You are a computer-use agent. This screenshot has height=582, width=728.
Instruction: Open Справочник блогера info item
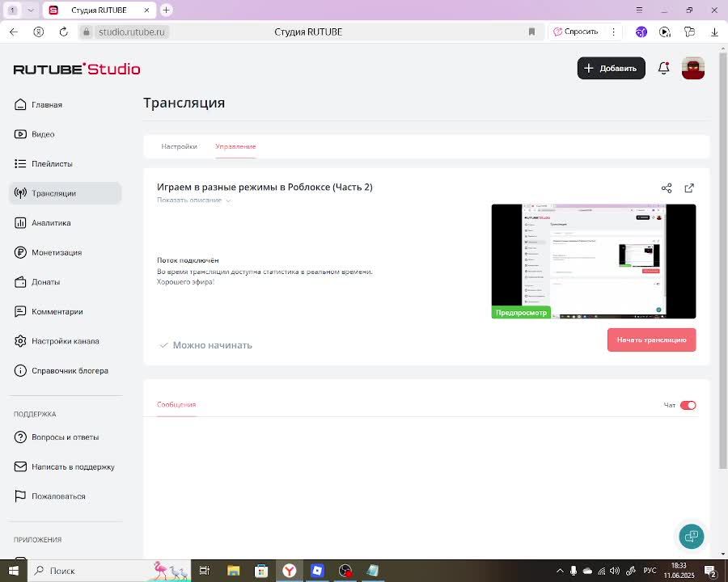61,371
